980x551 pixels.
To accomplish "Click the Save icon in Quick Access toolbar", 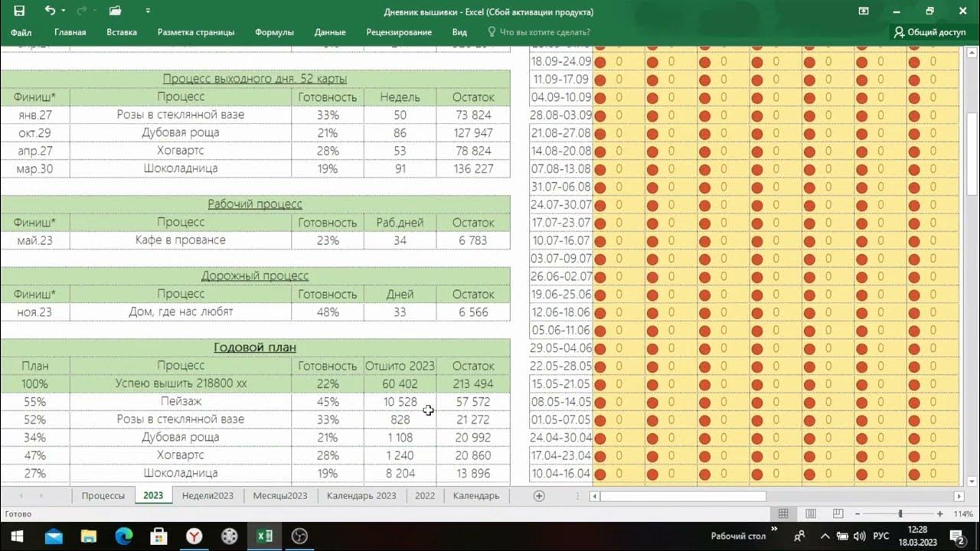I will (x=19, y=11).
